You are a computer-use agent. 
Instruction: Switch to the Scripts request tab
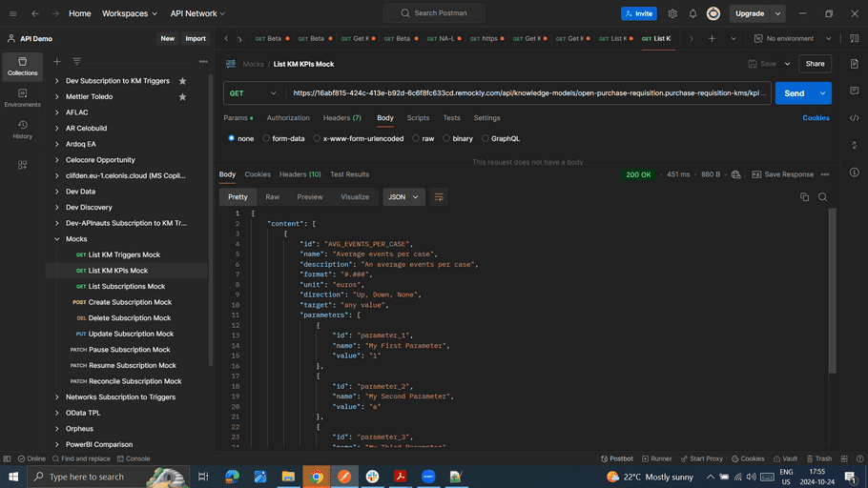coord(418,118)
